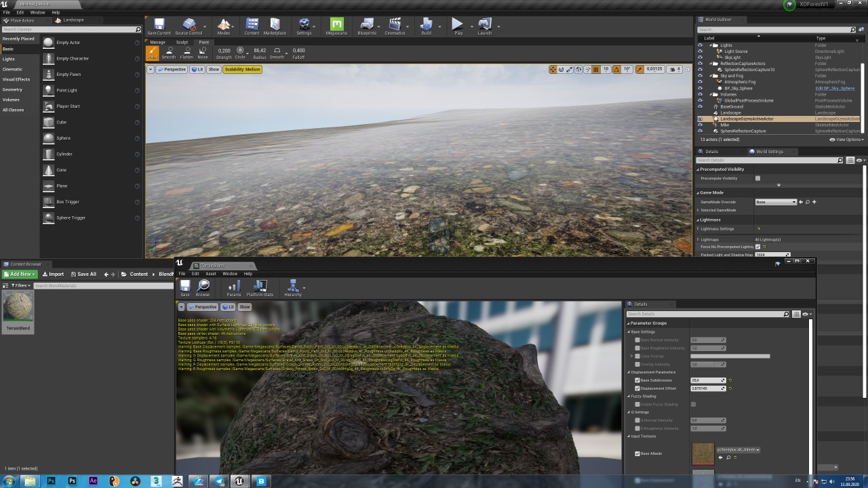Toggle the Precompute Visibility checkbox
This screenshot has width=868, height=488.
[757, 178]
